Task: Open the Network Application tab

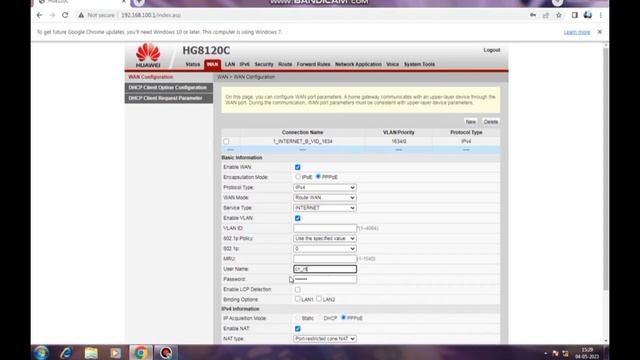Action: point(358,64)
